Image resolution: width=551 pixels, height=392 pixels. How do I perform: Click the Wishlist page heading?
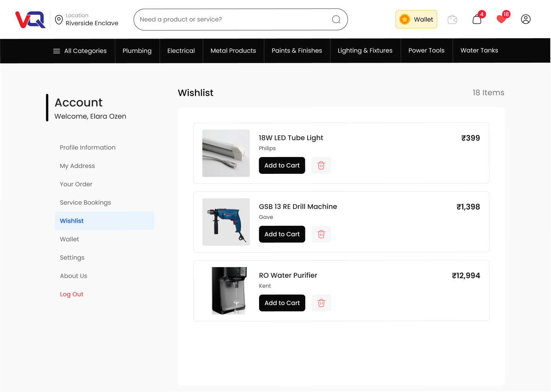tap(196, 93)
